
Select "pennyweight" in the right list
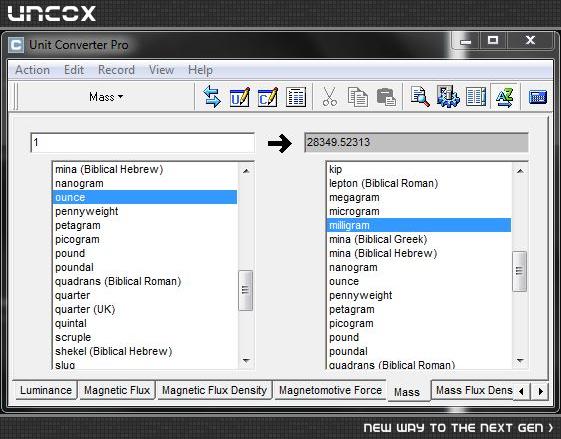[419, 295]
